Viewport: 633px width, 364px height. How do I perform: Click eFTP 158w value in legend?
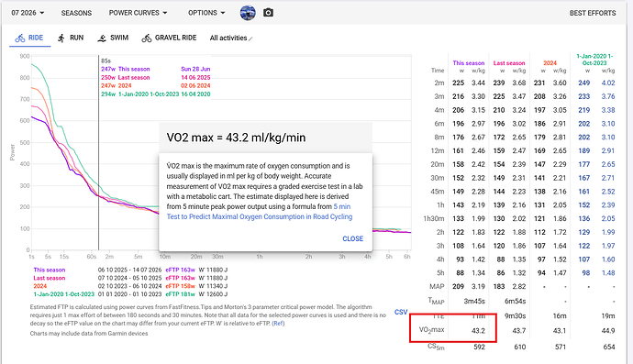(180, 286)
